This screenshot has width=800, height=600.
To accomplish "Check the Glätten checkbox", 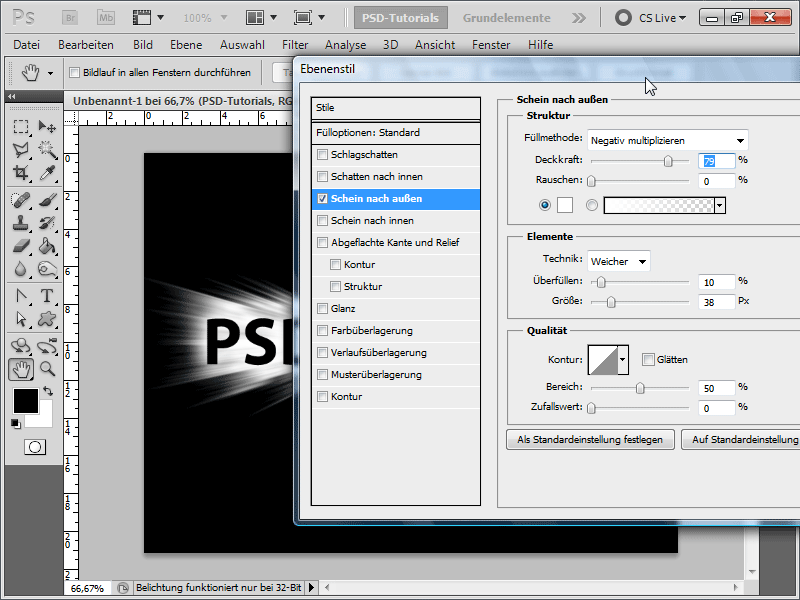I will click(x=648, y=360).
